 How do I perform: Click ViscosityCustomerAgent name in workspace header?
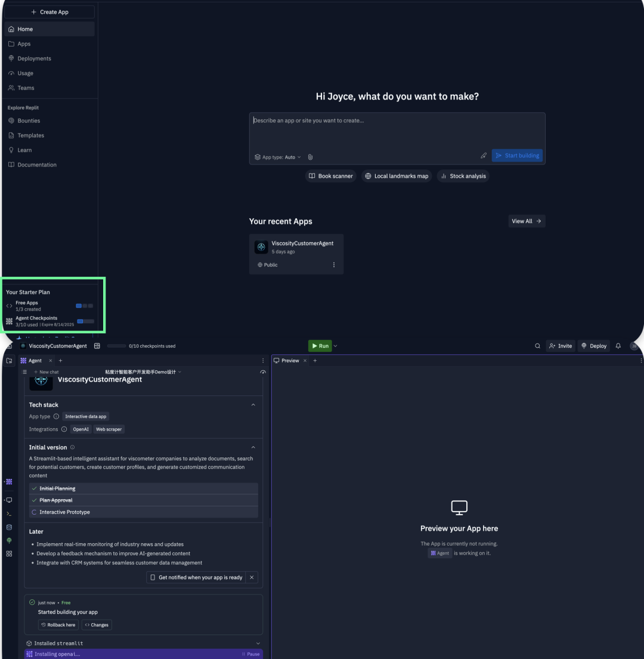(x=58, y=346)
